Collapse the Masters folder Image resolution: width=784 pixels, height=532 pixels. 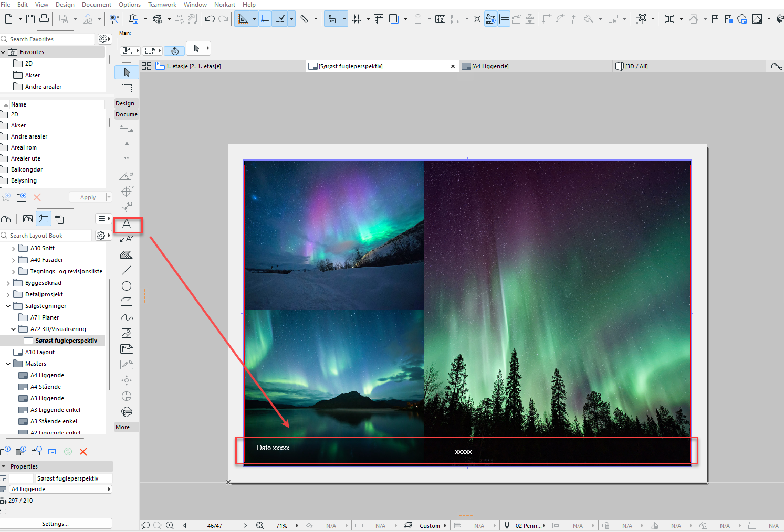(8, 364)
